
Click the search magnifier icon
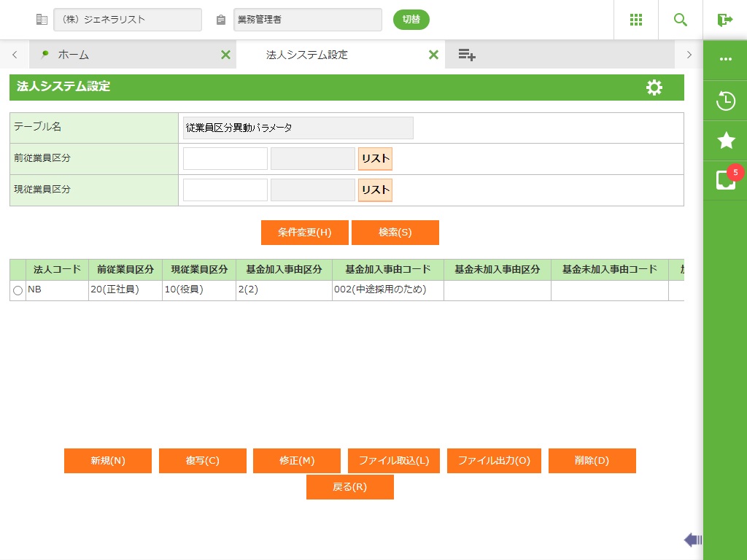pos(681,20)
